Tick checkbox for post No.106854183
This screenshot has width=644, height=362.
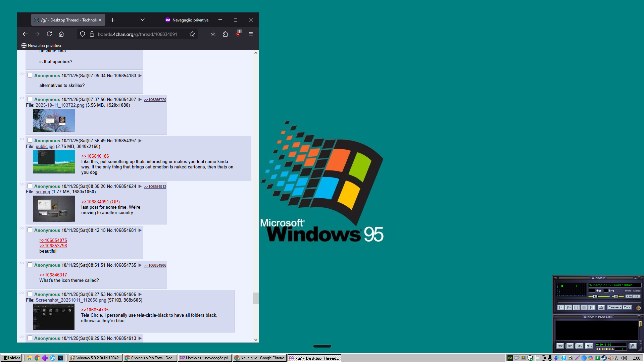coord(30,75)
